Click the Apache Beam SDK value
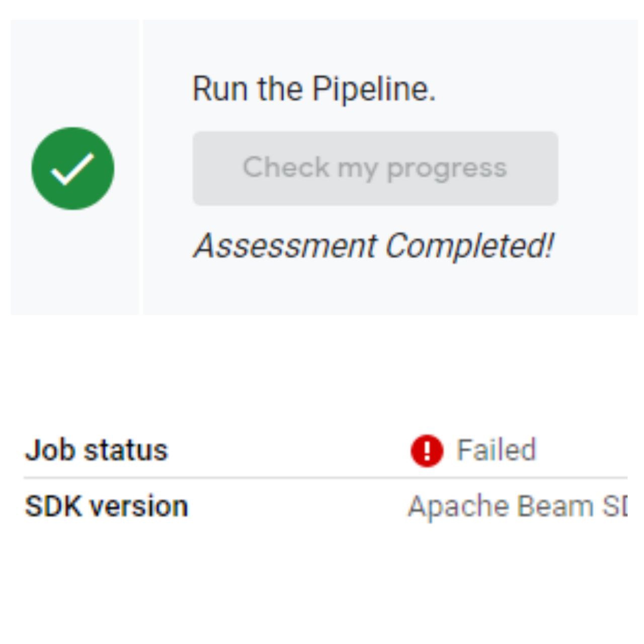This screenshot has width=644, height=644. coord(518,507)
